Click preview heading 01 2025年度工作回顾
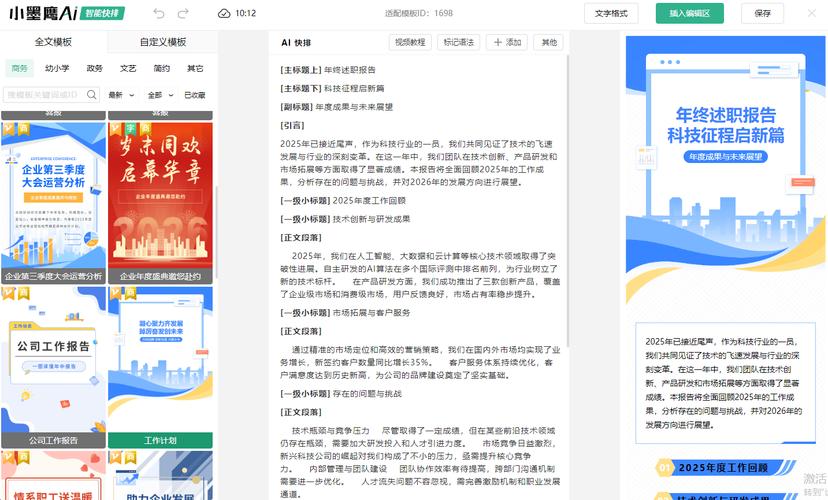The width and height of the screenshot is (828, 500). pyautogui.click(x=726, y=467)
